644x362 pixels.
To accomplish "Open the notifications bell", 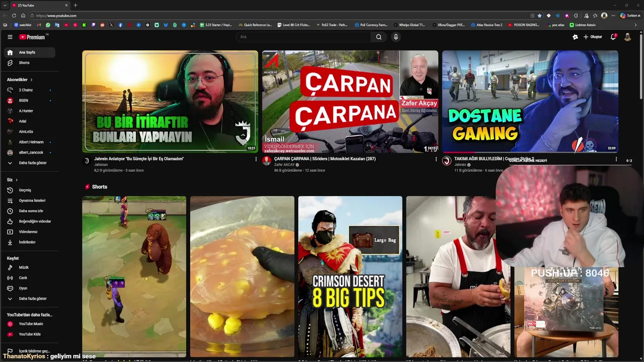I will tap(613, 37).
